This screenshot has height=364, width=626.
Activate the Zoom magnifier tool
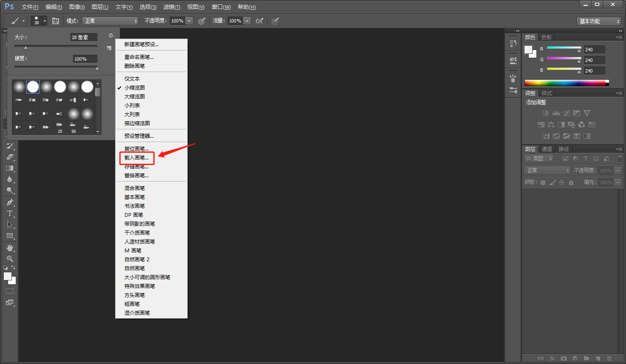pyautogui.click(x=10, y=258)
